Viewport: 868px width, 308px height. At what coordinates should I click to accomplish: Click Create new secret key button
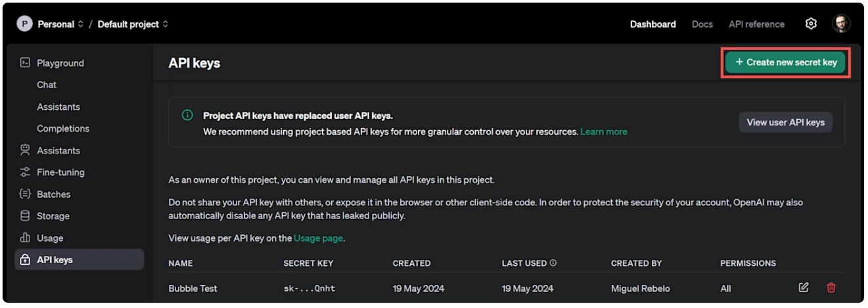point(786,62)
